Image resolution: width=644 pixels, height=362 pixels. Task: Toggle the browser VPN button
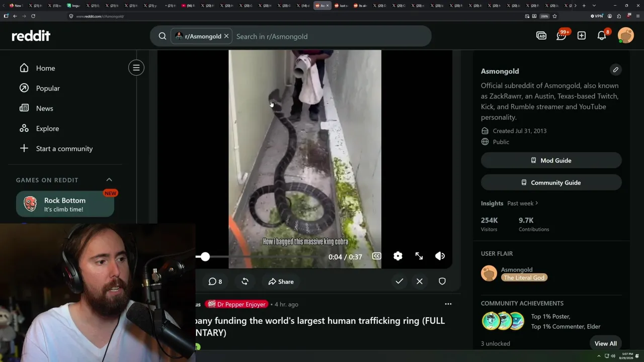tap(597, 16)
